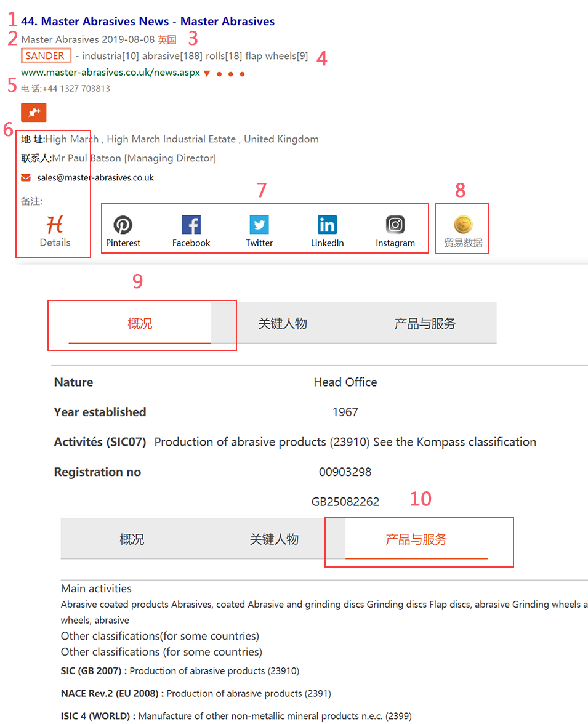The image size is (588, 724).
Task: Open the LinkedIn social icon
Action: 327,225
